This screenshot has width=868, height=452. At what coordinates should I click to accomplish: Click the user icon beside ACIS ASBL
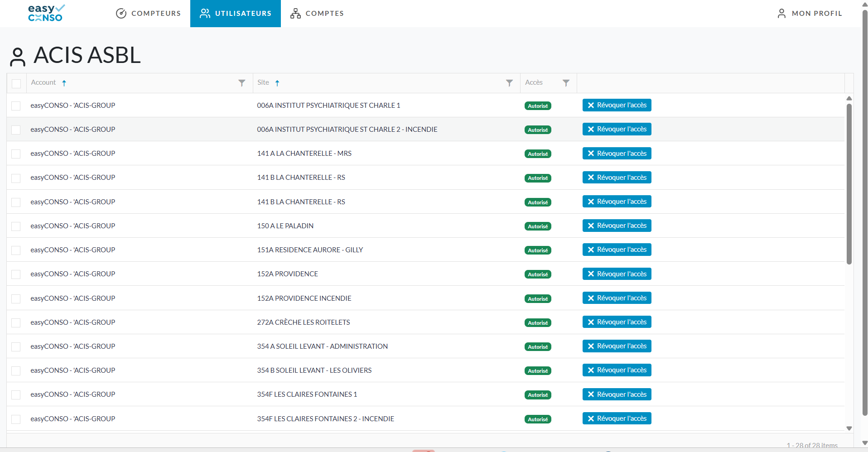click(x=18, y=57)
